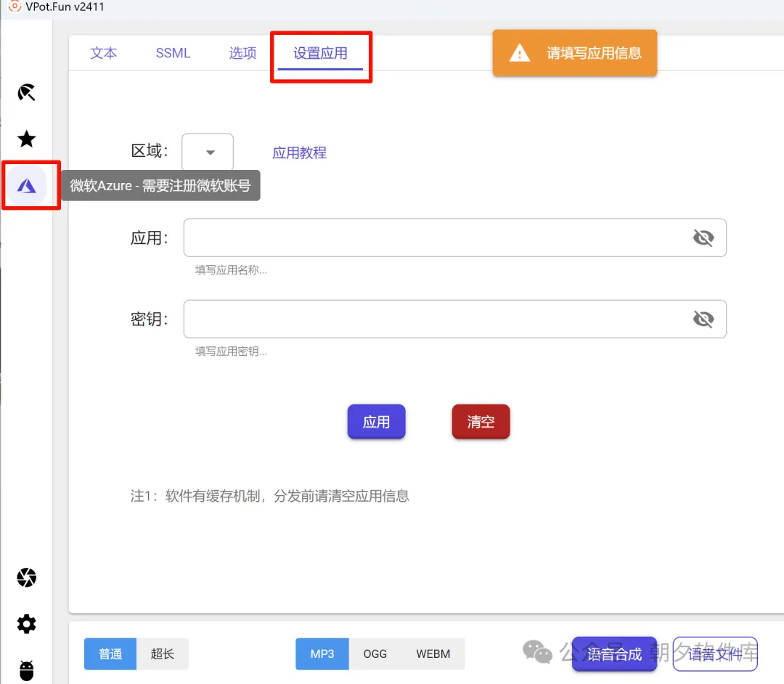The image size is (784, 684).
Task: Switch to the SSML tab
Action: pyautogui.click(x=173, y=53)
